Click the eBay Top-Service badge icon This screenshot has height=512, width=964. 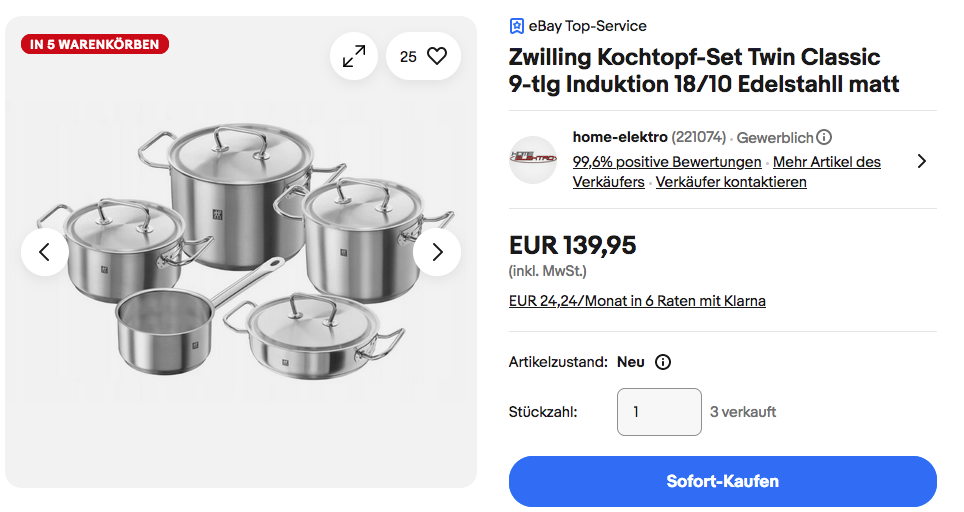coord(516,26)
